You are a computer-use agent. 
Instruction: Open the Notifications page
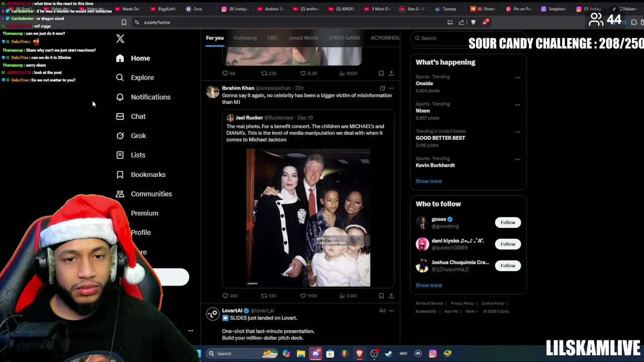point(143,97)
